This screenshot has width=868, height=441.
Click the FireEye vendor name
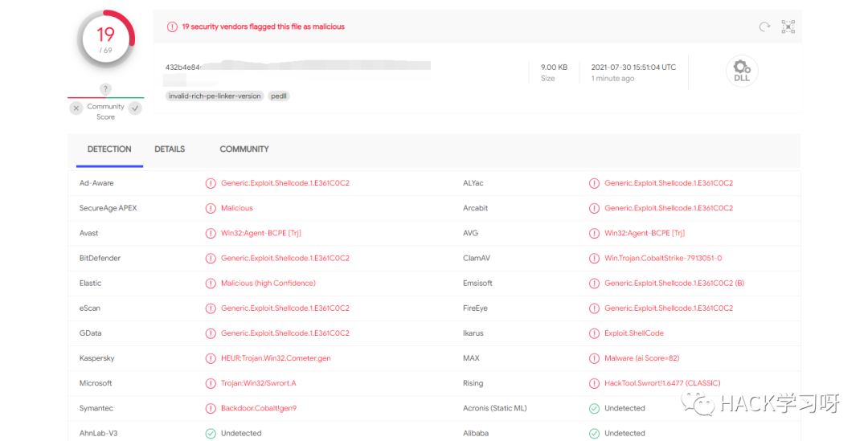tap(476, 308)
